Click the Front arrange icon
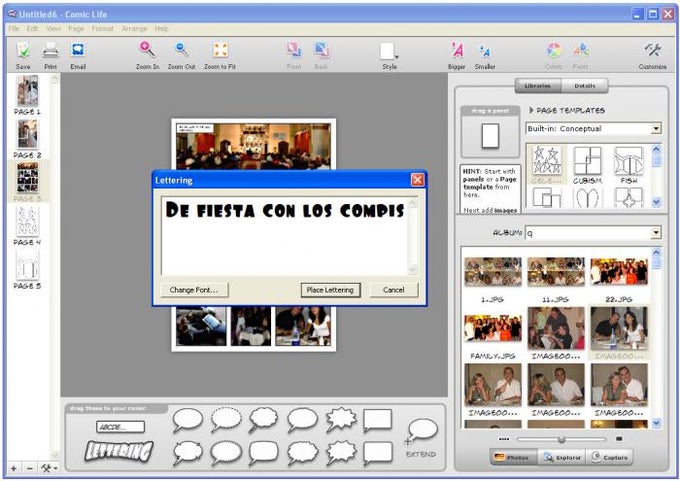 pyautogui.click(x=294, y=51)
